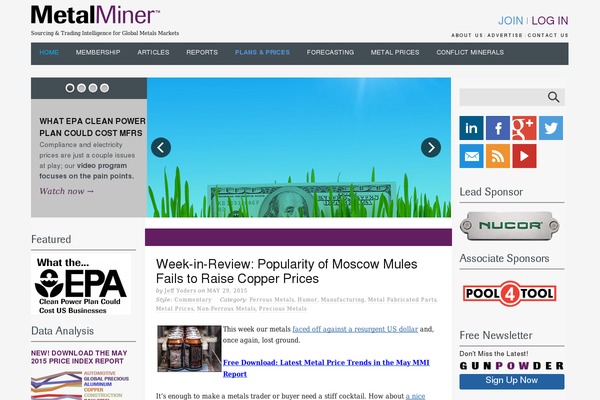Click the hero dollar bill banner image
The width and height of the screenshot is (600, 400).
click(x=299, y=147)
